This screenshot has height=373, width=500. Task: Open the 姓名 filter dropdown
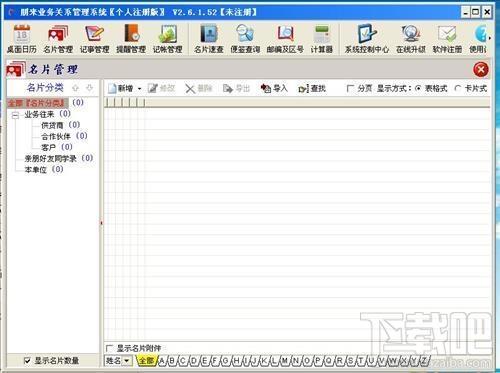pos(127,361)
